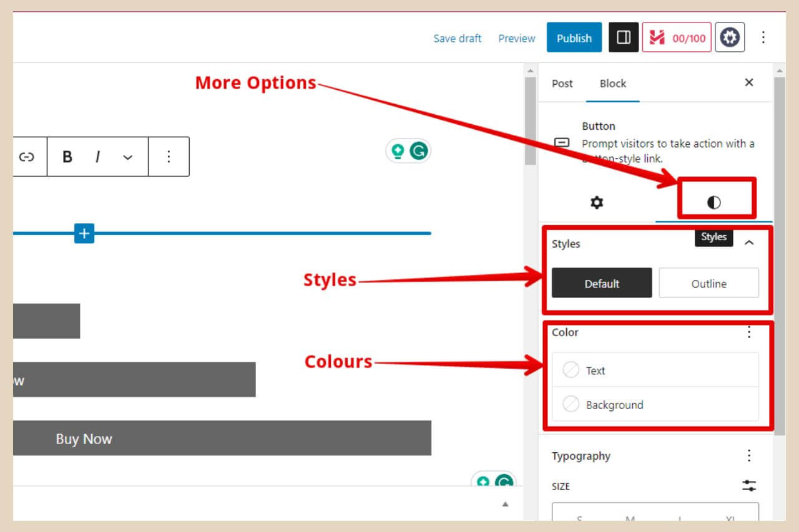Click the bottom panel collapse triangle arrow

[506, 504]
